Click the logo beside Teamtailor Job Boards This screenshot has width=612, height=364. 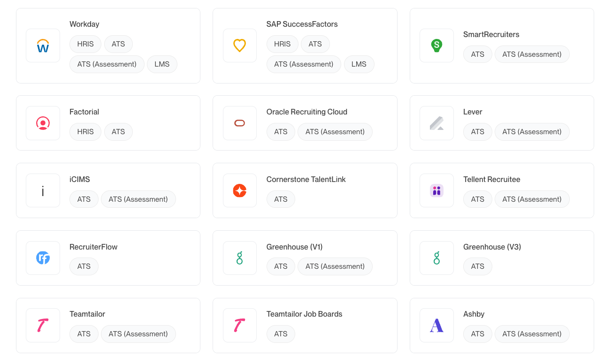pos(240,325)
